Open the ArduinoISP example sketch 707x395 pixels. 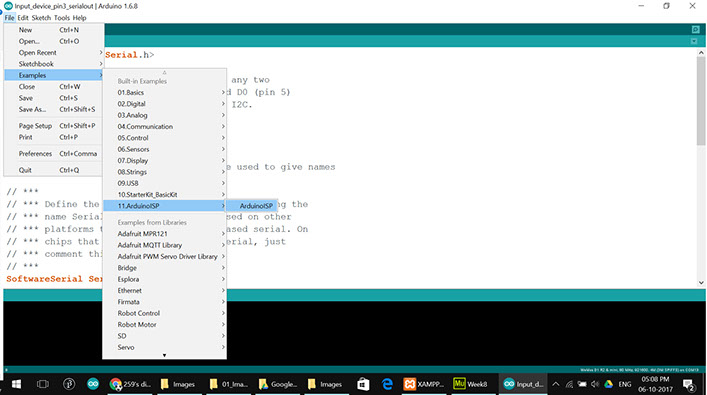coord(252,206)
